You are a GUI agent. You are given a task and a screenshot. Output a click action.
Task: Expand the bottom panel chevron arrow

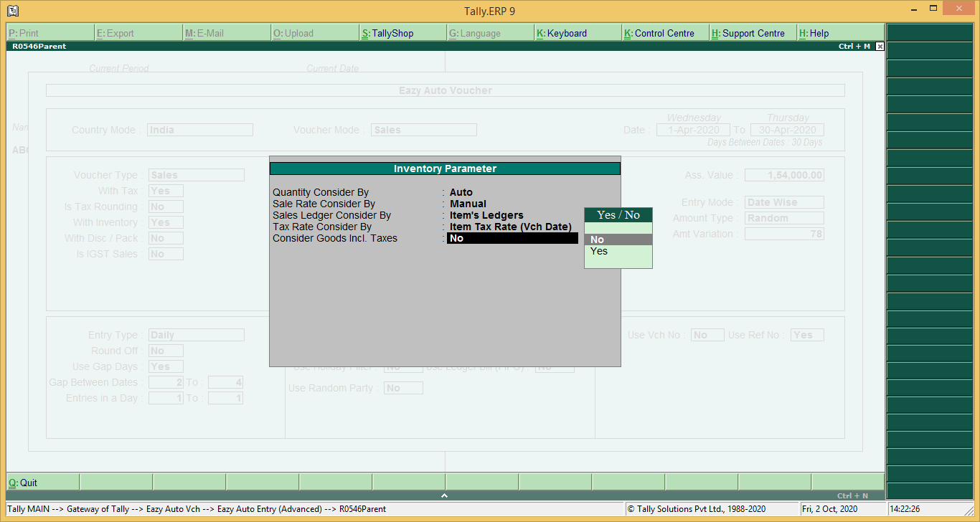coord(444,495)
